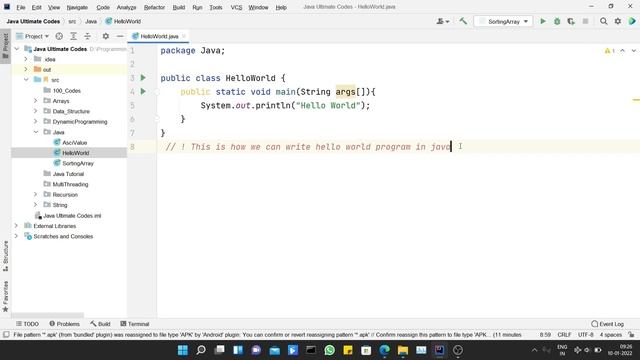Collapse the src folder
The image size is (640, 360).
[x=26, y=80]
